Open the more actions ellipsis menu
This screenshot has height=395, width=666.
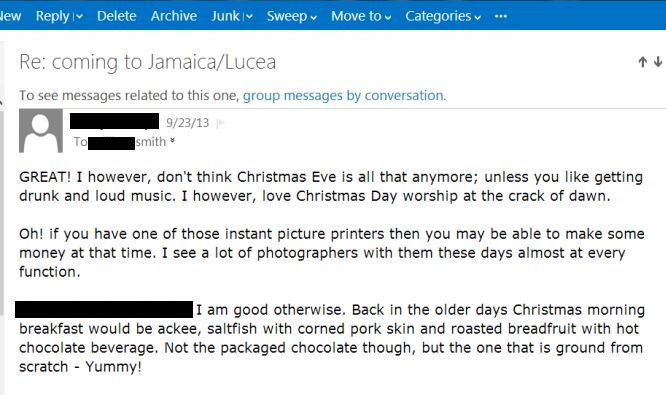coord(501,16)
